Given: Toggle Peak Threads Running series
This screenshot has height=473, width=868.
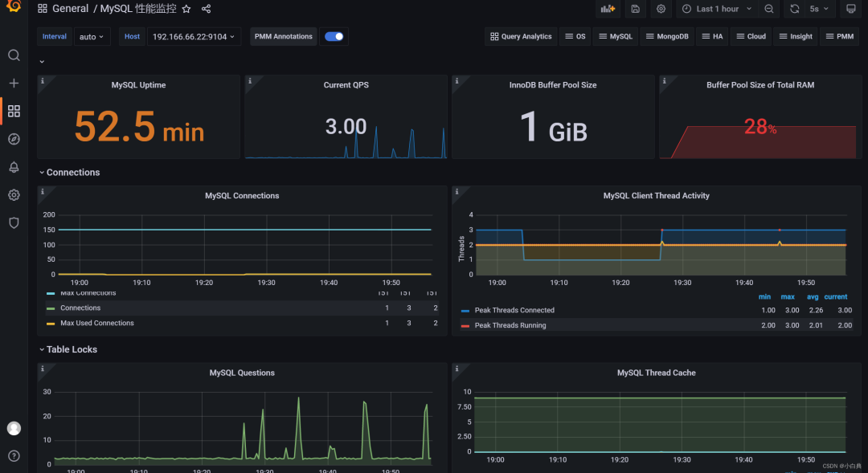Looking at the screenshot, I should pyautogui.click(x=510, y=325).
